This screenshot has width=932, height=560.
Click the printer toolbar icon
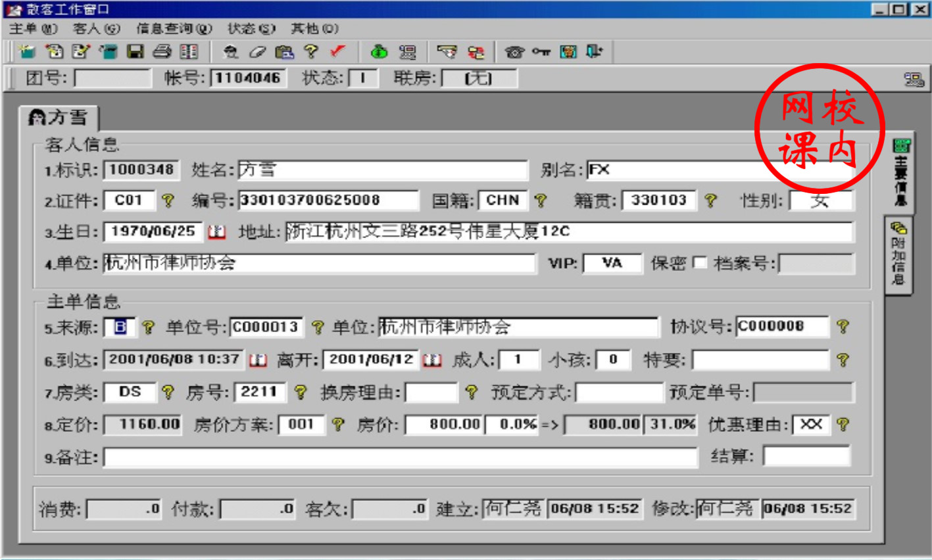pos(162,51)
